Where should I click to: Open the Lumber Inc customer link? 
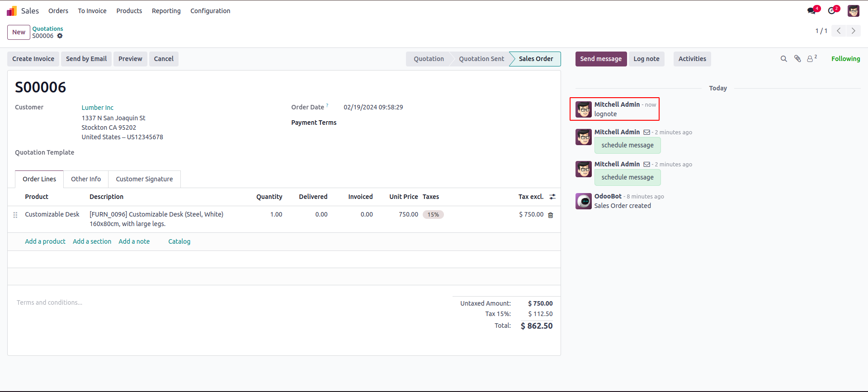click(98, 108)
